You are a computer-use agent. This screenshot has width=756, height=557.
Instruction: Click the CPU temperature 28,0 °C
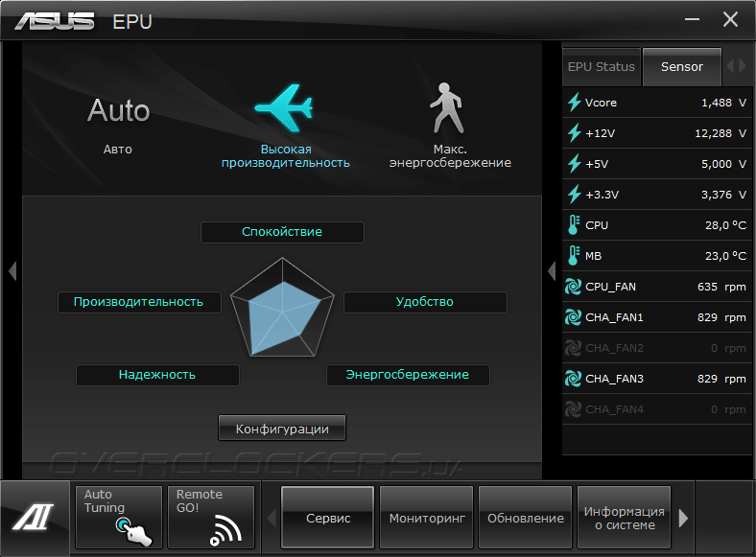[725, 225]
